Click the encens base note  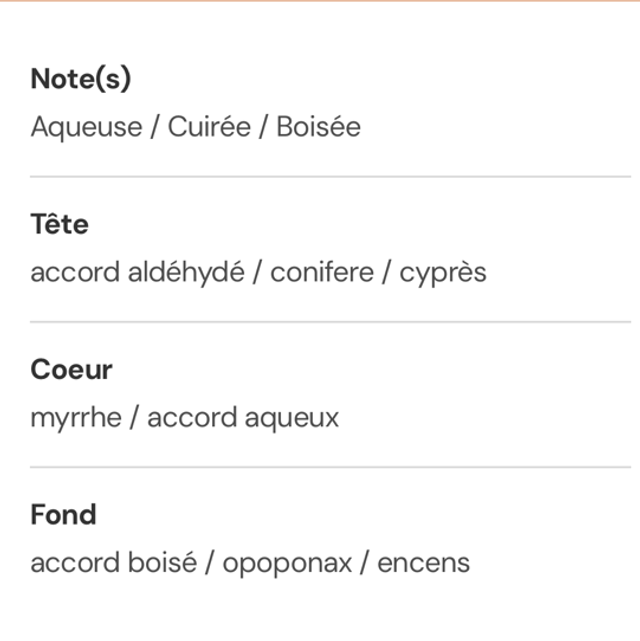[423, 563]
